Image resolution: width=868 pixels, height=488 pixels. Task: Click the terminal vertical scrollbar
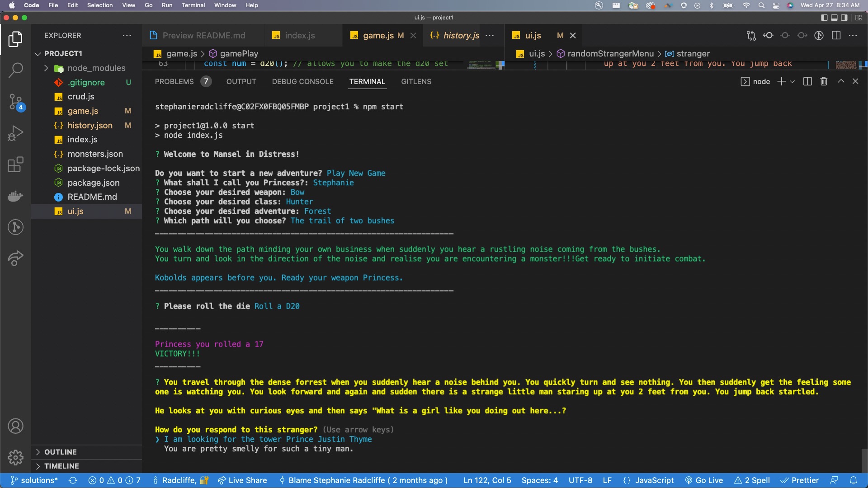click(864, 460)
